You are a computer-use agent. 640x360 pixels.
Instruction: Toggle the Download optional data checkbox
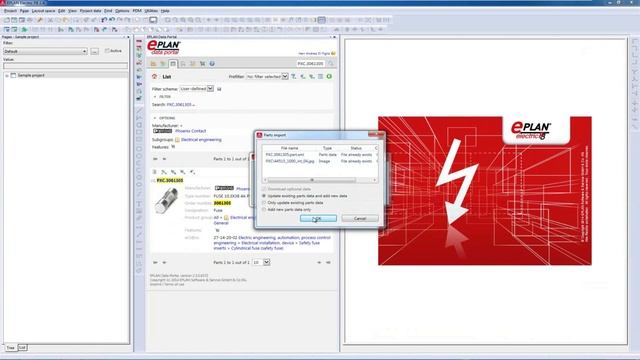264,189
